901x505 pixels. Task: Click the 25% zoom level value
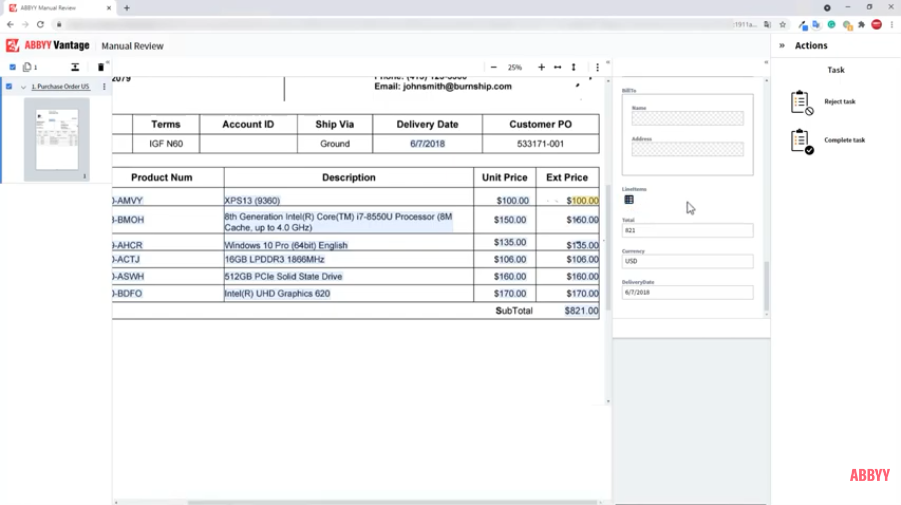click(515, 67)
